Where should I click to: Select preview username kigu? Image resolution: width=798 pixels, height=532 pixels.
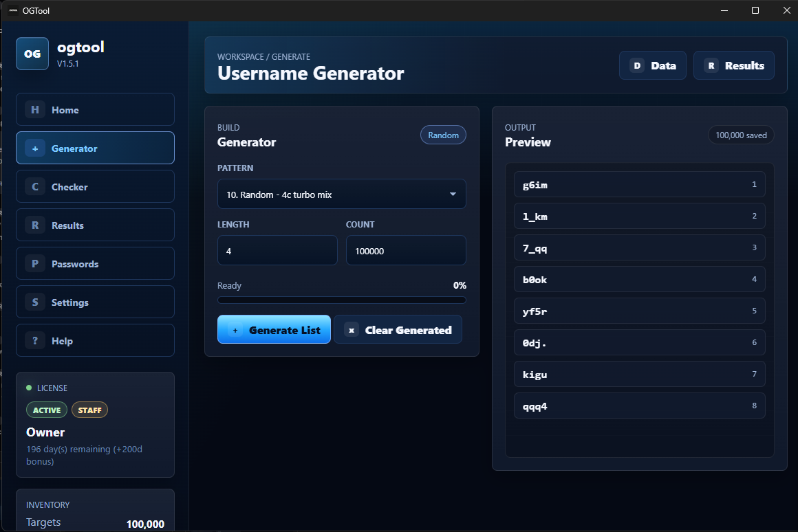click(639, 375)
